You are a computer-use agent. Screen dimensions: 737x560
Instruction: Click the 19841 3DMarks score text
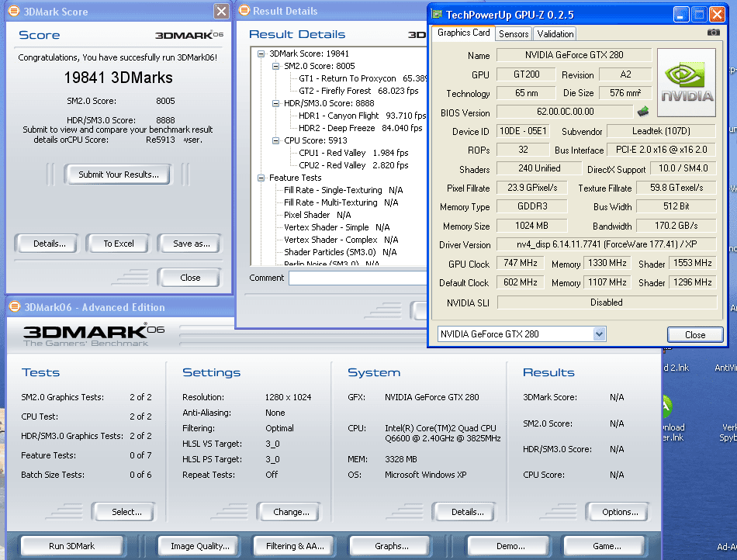(119, 78)
